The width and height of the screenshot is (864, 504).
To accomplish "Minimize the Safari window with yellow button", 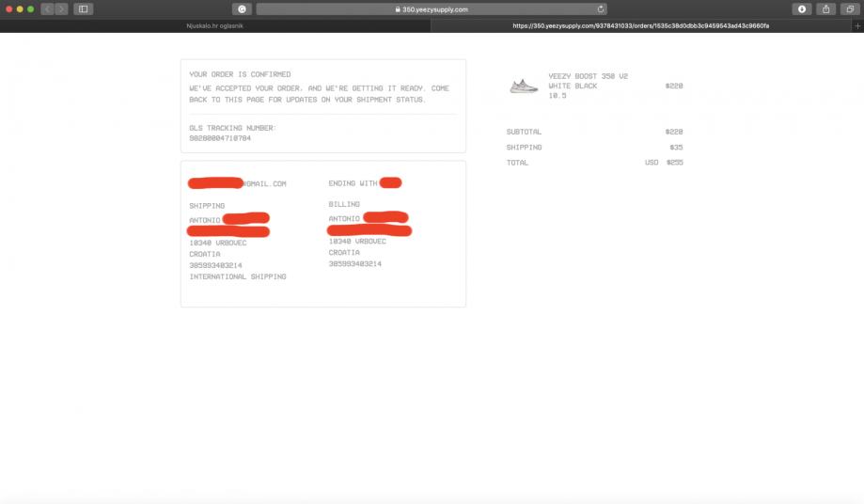I will click(x=20, y=8).
